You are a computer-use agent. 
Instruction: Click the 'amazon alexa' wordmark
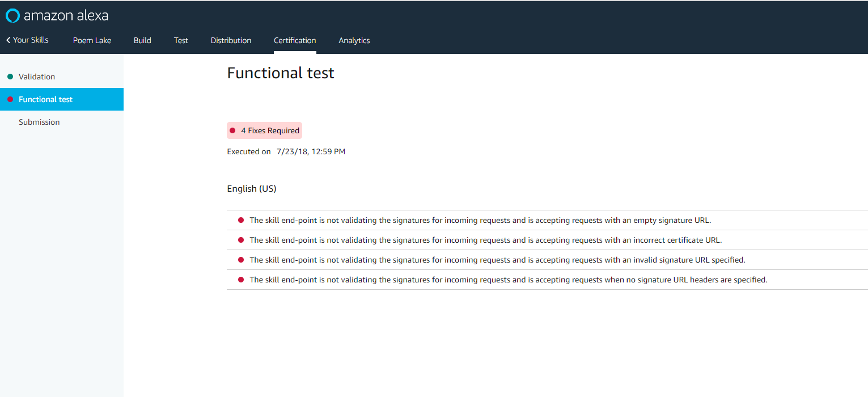pyautogui.click(x=66, y=15)
